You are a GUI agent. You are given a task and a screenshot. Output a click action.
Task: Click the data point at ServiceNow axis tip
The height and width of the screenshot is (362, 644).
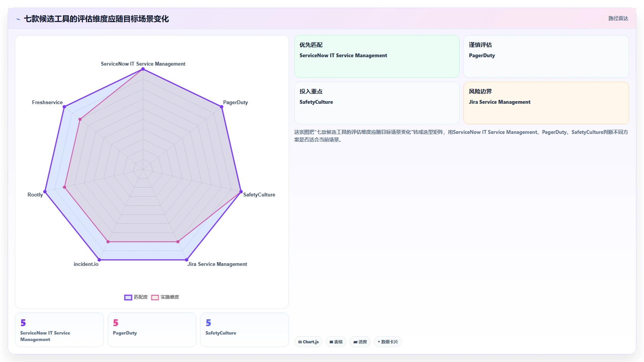click(x=143, y=69)
